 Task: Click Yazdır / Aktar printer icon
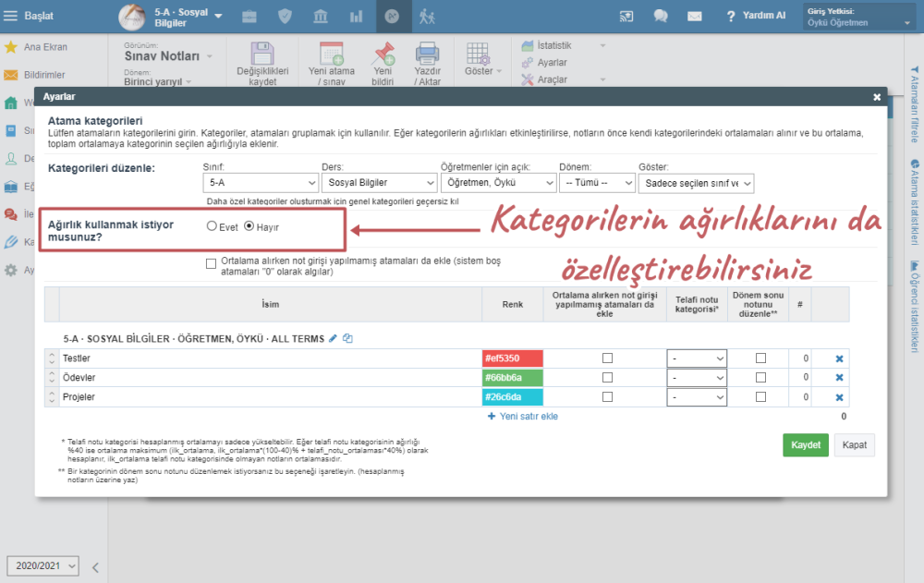[x=427, y=54]
